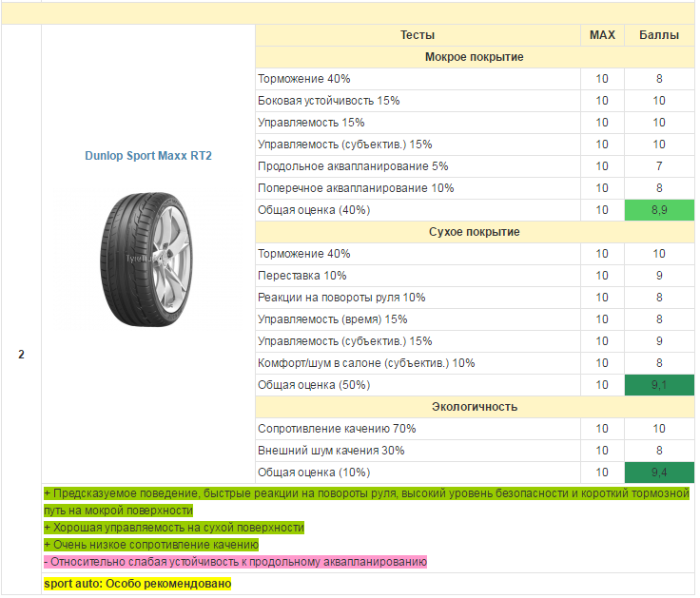Select the "Баллы" column header
The height and width of the screenshot is (598, 700).
click(x=658, y=35)
